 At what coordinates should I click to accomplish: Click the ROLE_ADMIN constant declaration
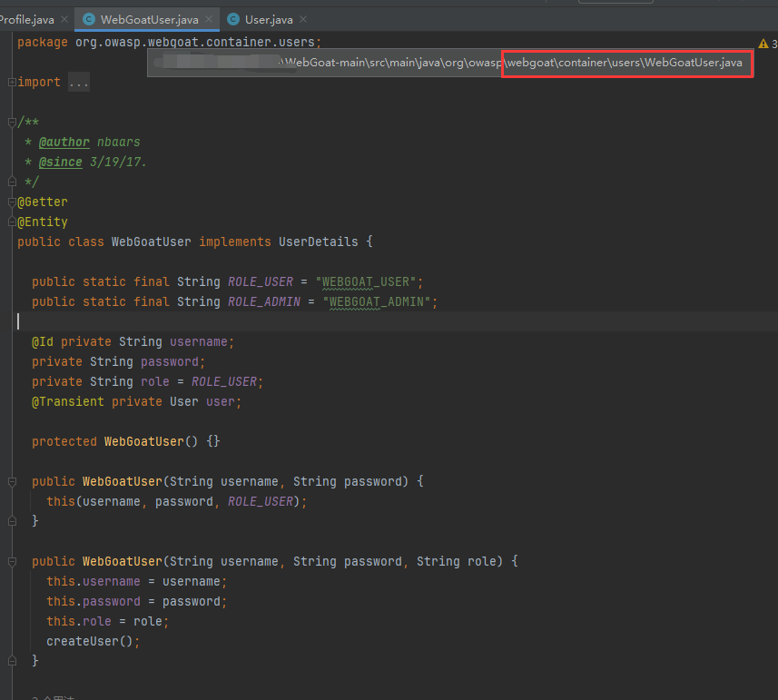[264, 301]
